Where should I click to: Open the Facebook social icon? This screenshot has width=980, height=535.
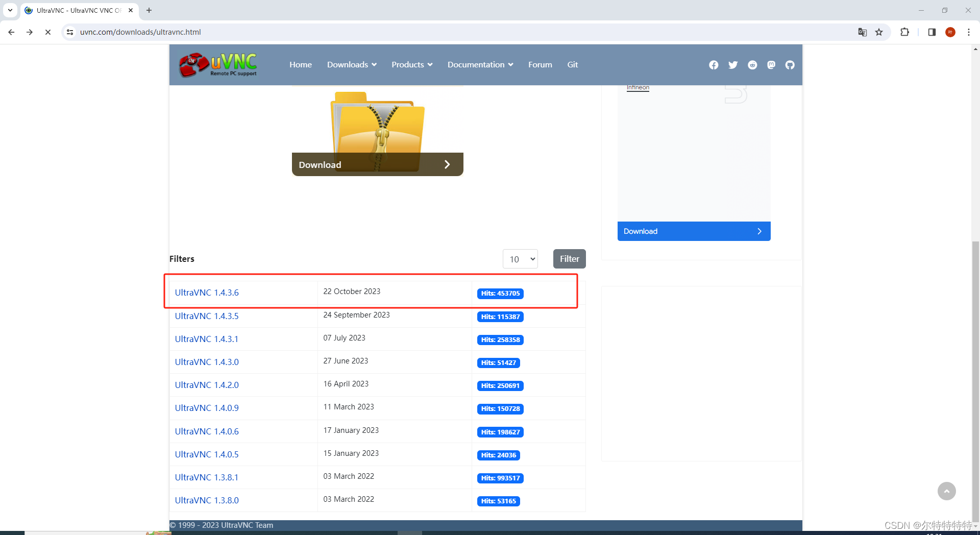(713, 65)
